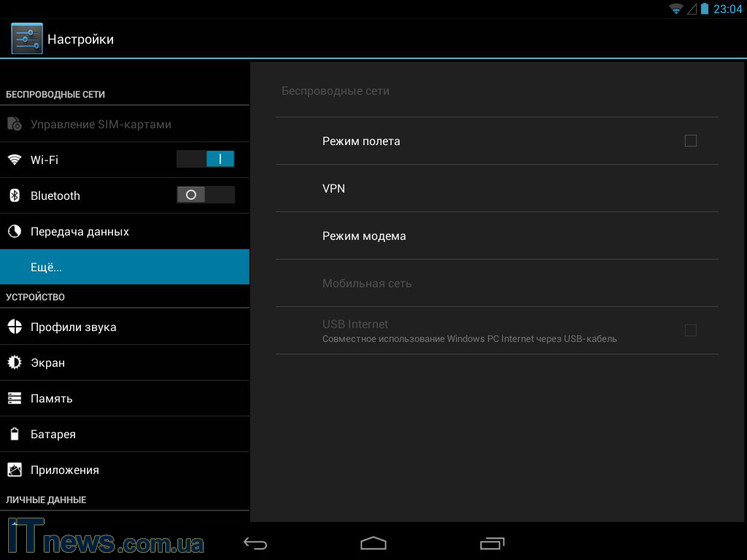Enable the Режим полета checkbox
Image resolution: width=747 pixels, height=560 pixels.
click(x=690, y=141)
